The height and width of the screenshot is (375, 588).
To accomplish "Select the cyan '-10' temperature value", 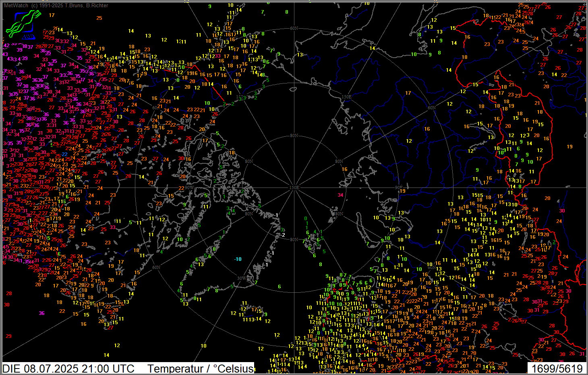I will 238,259.
